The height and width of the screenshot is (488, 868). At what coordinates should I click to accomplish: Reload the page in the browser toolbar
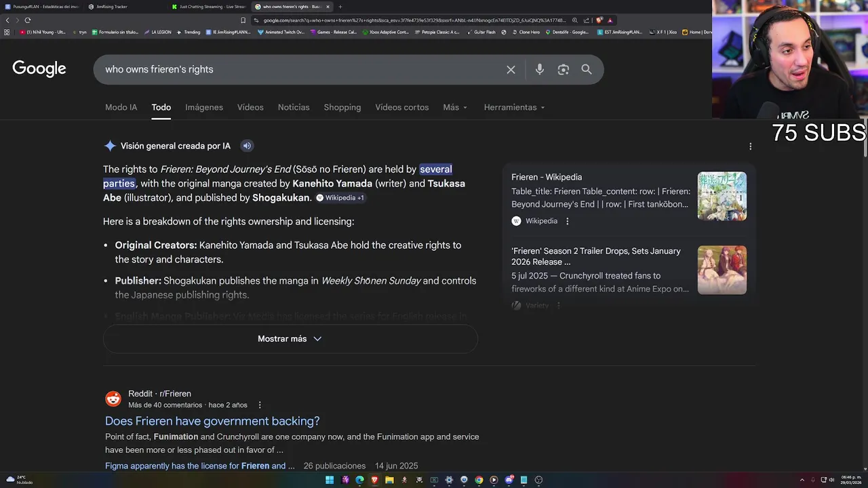tap(27, 20)
